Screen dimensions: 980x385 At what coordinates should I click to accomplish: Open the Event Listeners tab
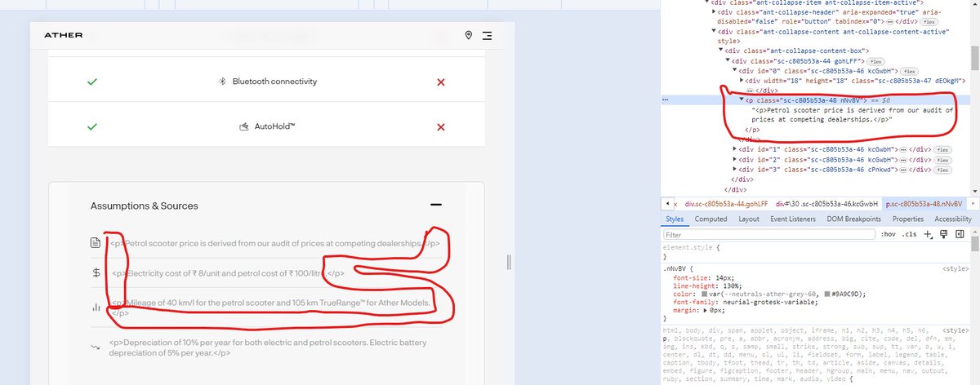pyautogui.click(x=793, y=219)
